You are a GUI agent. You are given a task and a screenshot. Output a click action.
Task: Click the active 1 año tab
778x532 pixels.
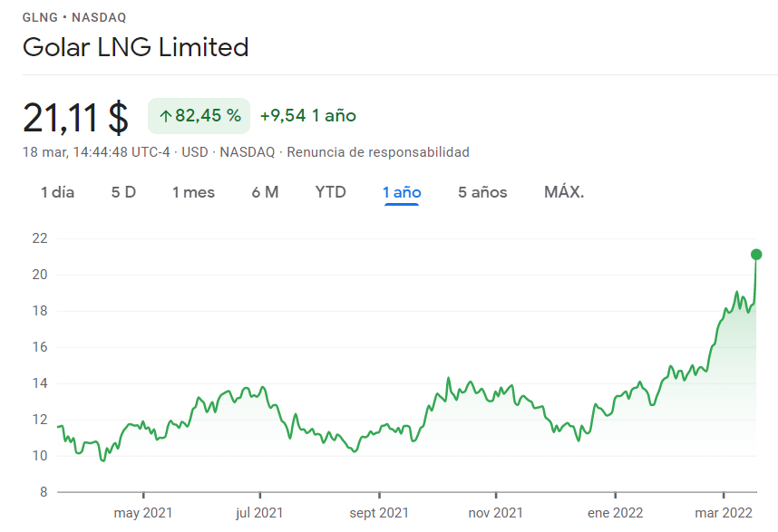402,192
